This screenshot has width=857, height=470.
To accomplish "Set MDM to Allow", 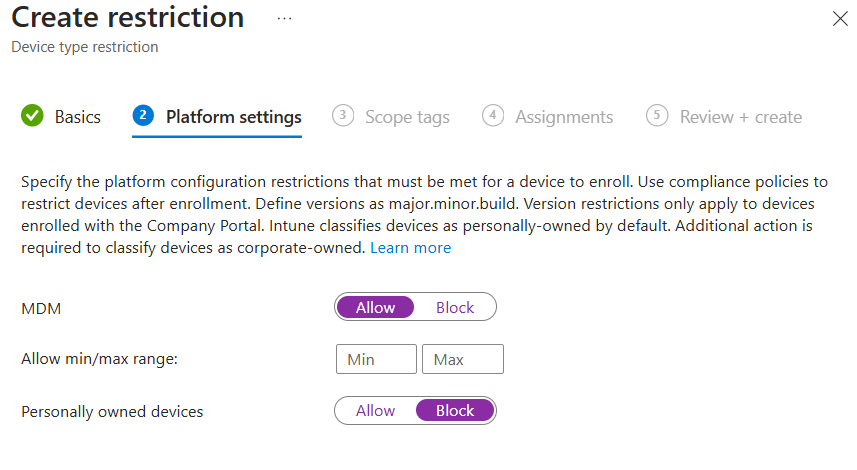I will point(375,308).
